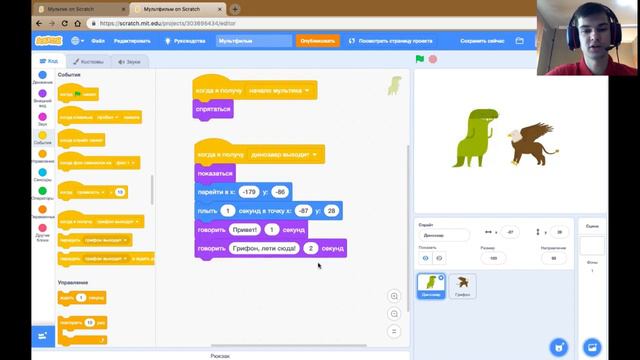This screenshot has height=360, width=640.
Task: Click the add extension button
Action: [43, 336]
